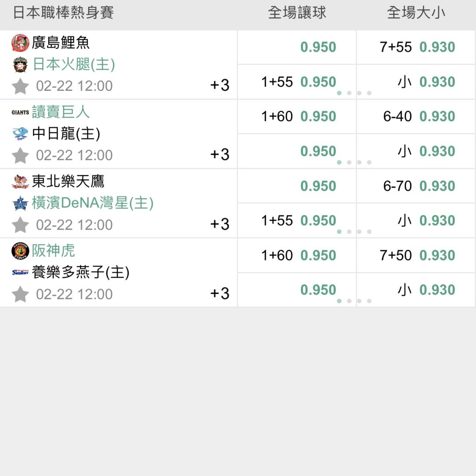Click the Yomiuri Giants team logo
476x476 pixels.
[x=20, y=112]
